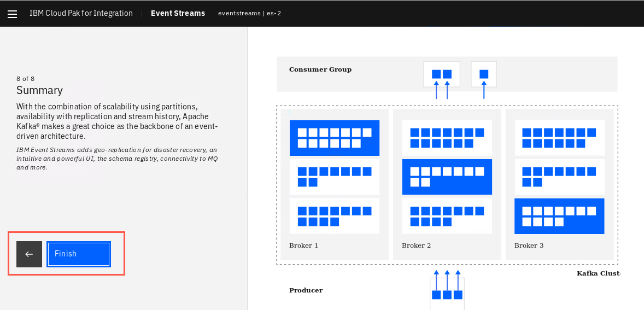This screenshot has height=310, width=644.
Task: Click the Summary heading
Action: coord(39,90)
